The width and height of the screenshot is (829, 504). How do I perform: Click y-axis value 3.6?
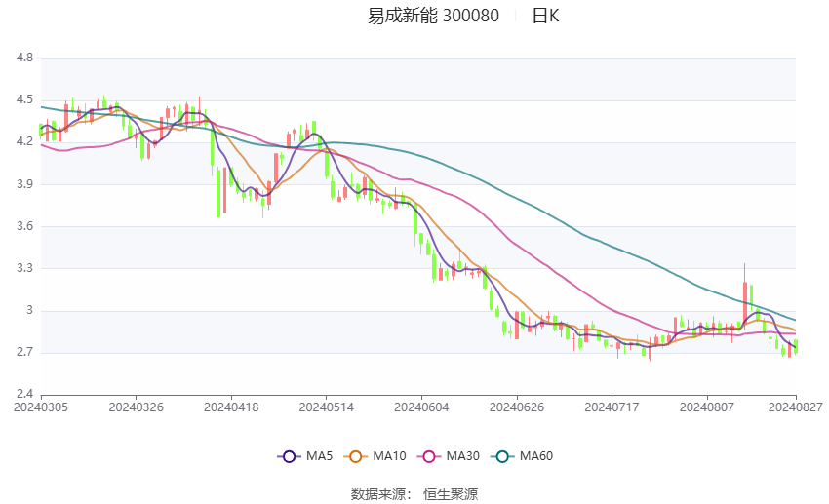tap(24, 225)
